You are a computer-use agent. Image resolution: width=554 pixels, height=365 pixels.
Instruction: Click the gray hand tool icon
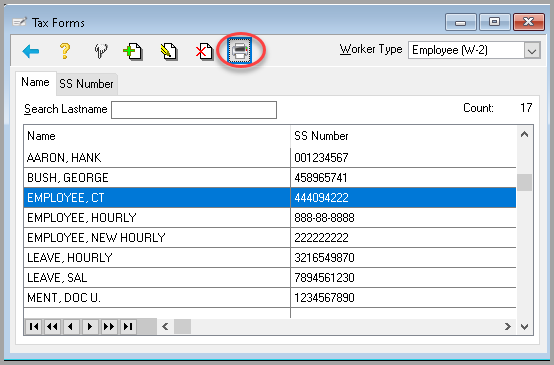(x=101, y=51)
